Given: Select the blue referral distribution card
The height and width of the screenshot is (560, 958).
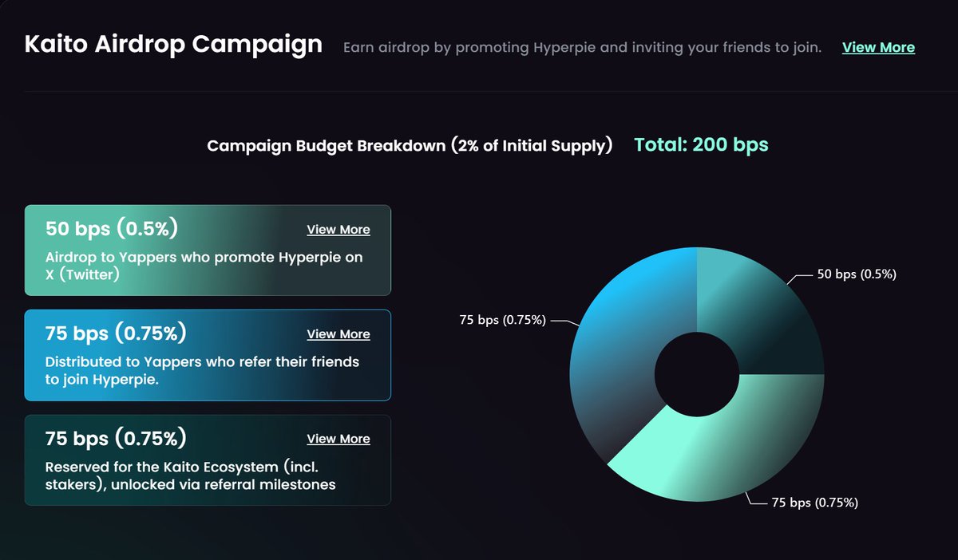Looking at the screenshot, I should pos(208,355).
